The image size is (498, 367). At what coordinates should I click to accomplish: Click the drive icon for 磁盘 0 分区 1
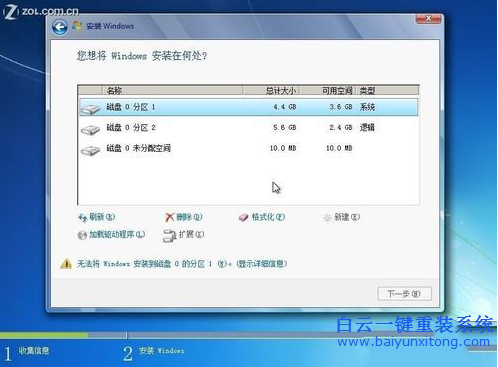coord(90,109)
